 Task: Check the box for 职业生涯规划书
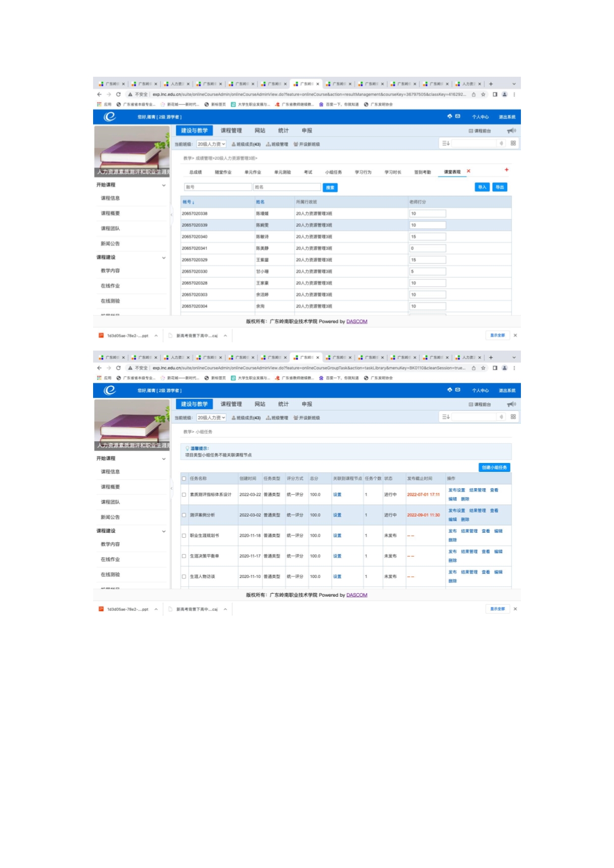coord(184,536)
